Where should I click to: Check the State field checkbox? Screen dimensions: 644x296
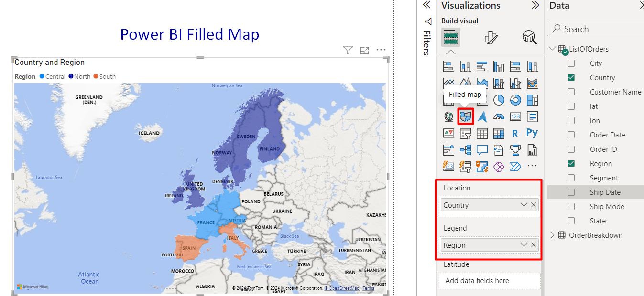pyautogui.click(x=571, y=221)
